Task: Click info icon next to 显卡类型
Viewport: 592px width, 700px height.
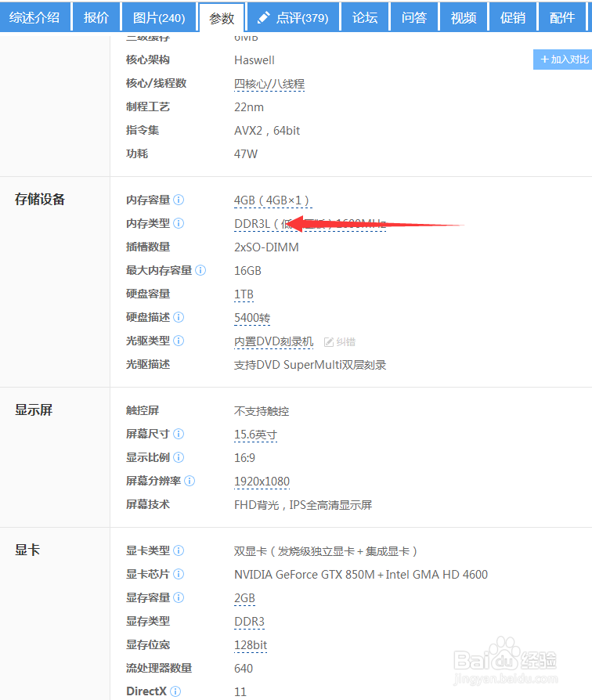Action: [179, 550]
